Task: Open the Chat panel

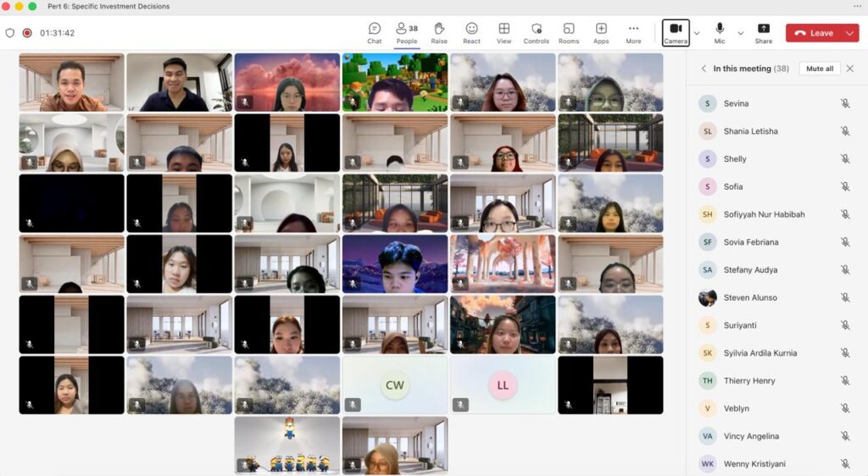Action: [375, 32]
